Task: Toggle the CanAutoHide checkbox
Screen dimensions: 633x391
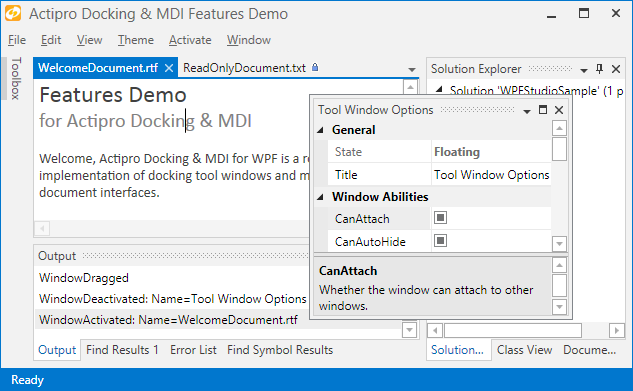Action: point(440,241)
